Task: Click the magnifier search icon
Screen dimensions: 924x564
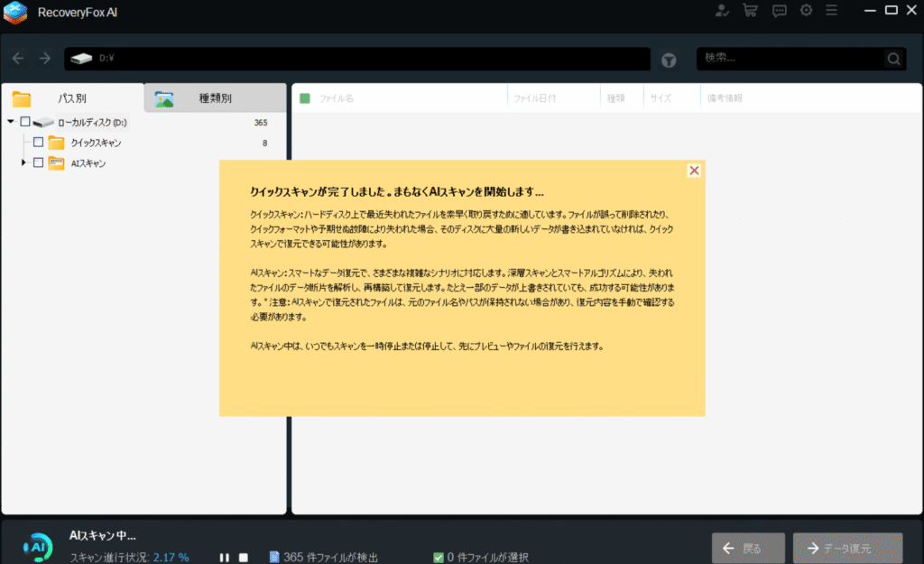Action: [x=893, y=60]
